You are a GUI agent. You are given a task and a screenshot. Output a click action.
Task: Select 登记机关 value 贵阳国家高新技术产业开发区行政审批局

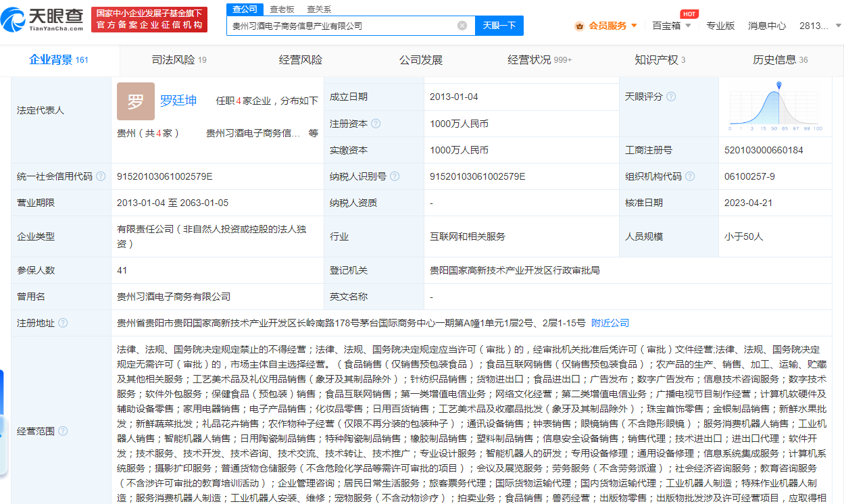515,270
